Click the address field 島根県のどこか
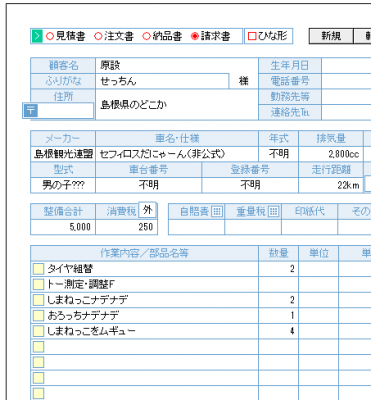371x400 pixels. pyautogui.click(x=177, y=105)
